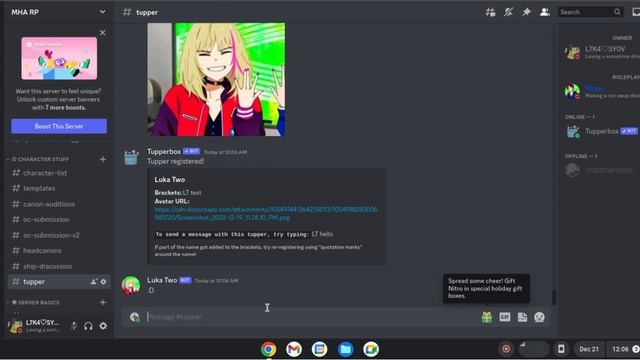
Task: Click Tupperbox bot avatar in chat
Action: click(x=131, y=158)
